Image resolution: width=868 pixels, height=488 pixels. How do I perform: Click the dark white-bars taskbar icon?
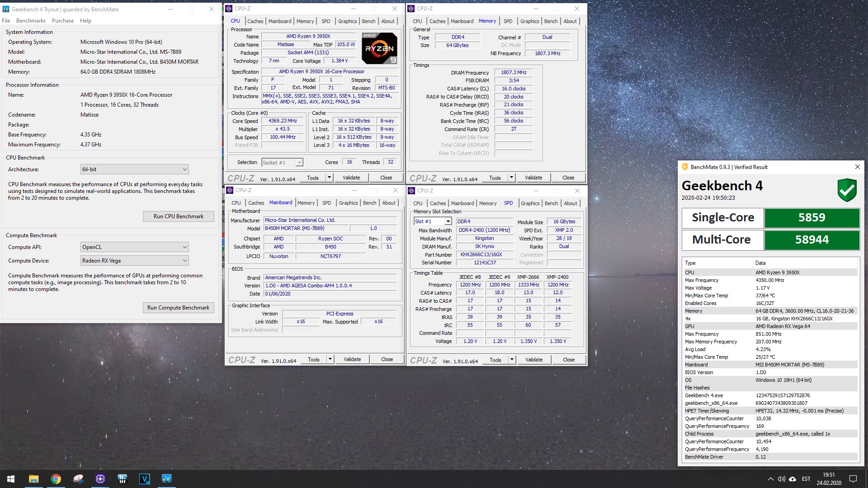coord(122,479)
